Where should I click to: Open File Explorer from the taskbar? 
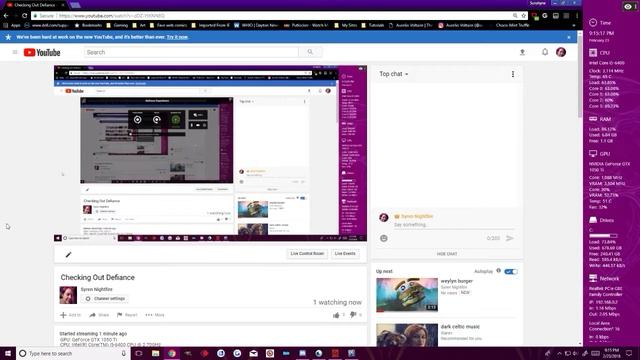point(156,353)
